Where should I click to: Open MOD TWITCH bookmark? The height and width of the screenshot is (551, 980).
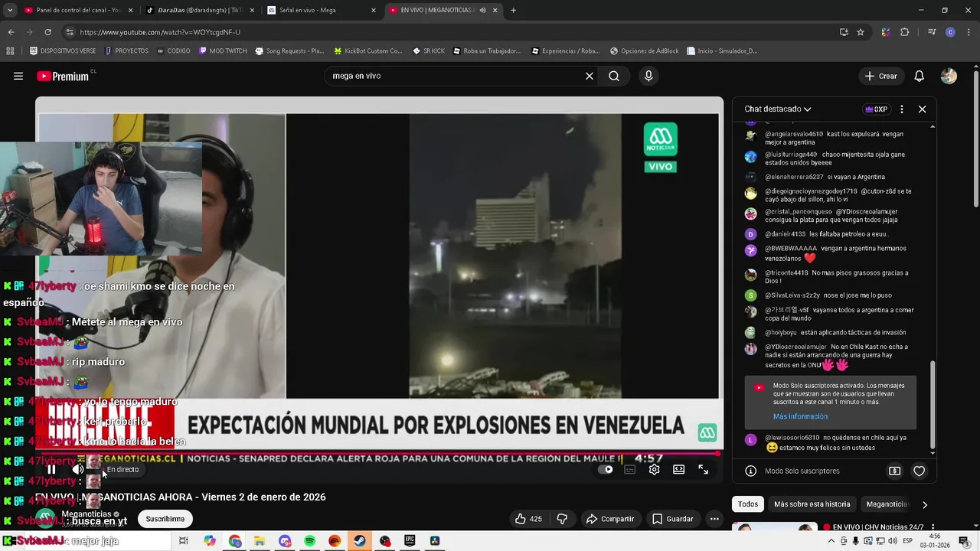(223, 51)
